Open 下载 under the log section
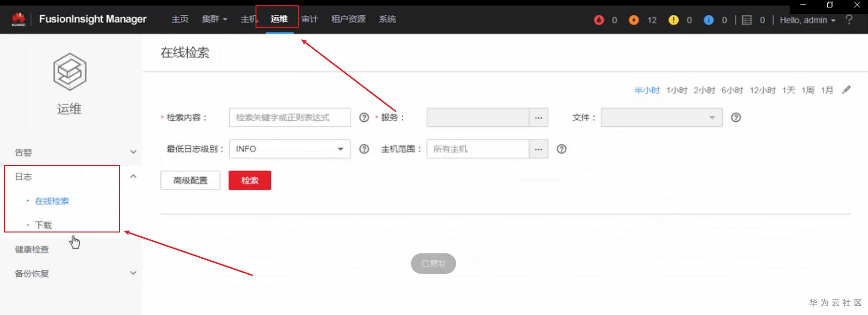 click(43, 225)
